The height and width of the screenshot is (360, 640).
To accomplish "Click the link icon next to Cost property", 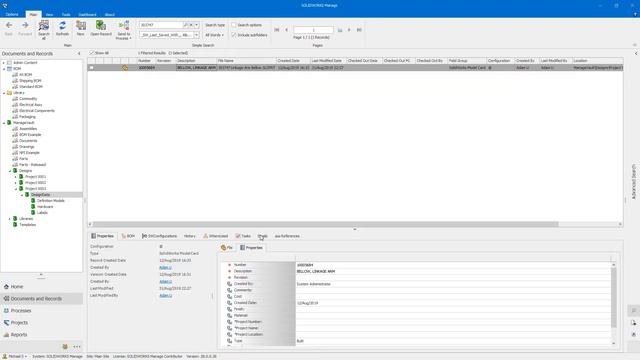I will click(x=229, y=296).
